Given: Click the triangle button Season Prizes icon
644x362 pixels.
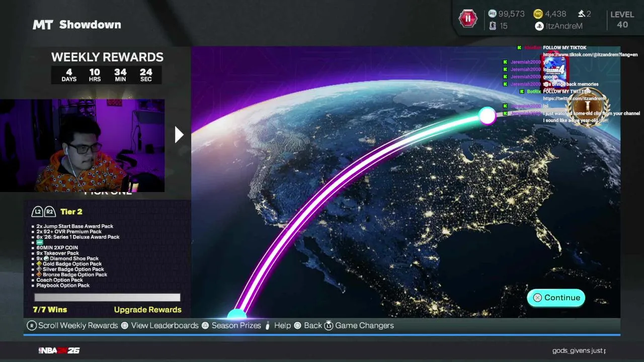Looking at the screenshot, I should (x=205, y=325).
